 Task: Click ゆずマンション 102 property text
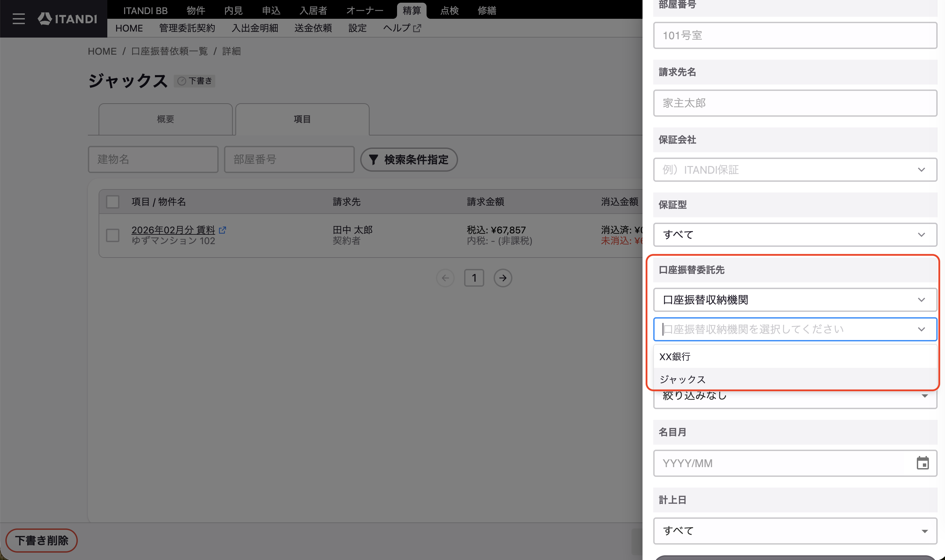pyautogui.click(x=173, y=241)
